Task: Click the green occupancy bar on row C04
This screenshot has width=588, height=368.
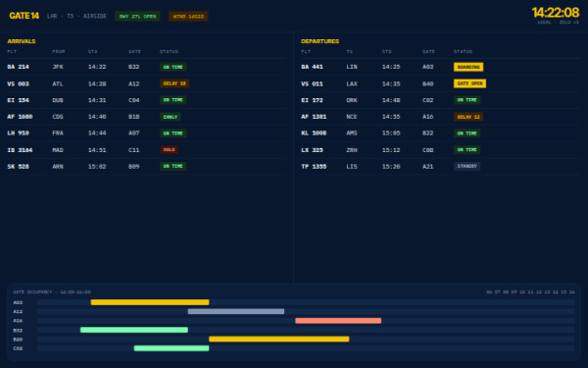Action: pos(171,348)
